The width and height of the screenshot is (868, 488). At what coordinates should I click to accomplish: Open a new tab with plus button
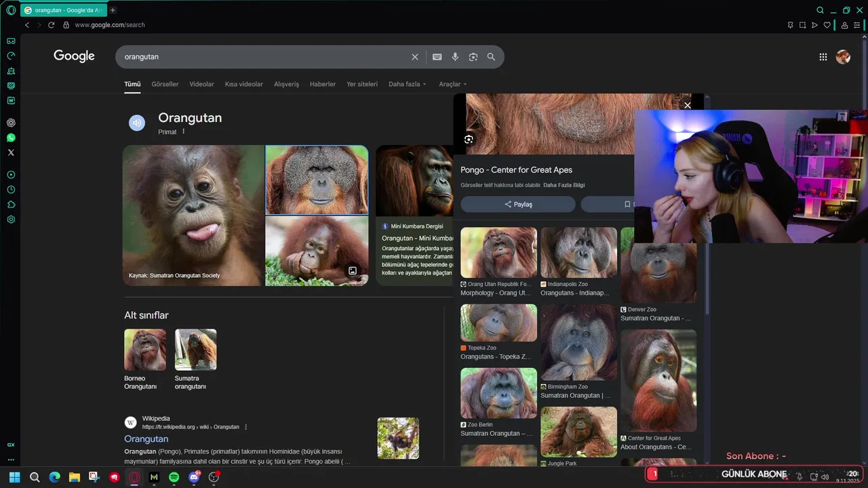(113, 10)
